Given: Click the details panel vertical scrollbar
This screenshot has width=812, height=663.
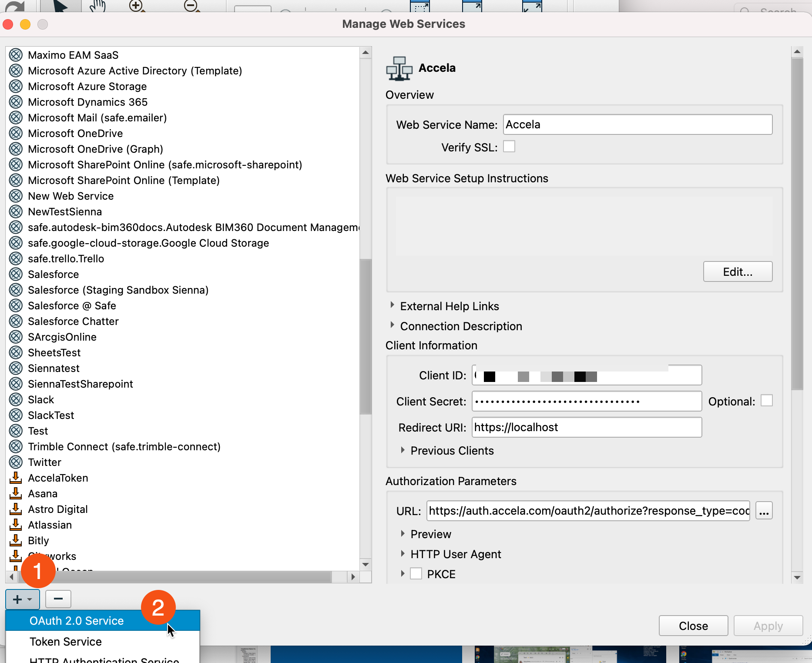Looking at the screenshot, I should (x=797, y=224).
